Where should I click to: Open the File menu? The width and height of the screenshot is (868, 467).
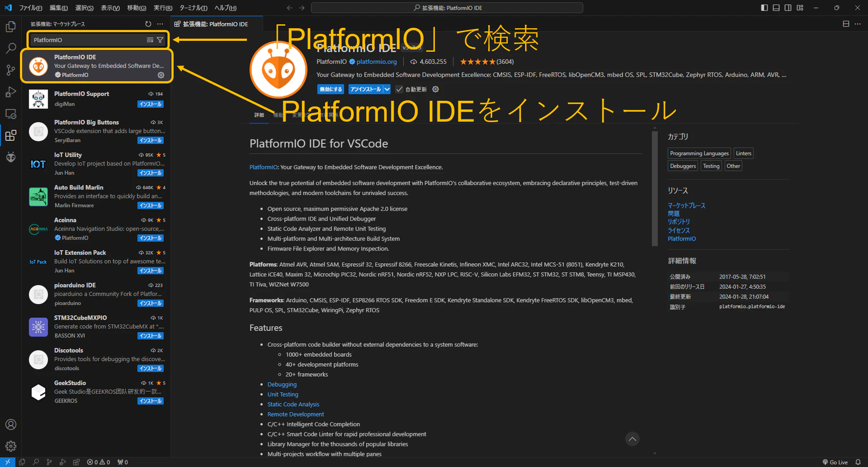point(30,8)
